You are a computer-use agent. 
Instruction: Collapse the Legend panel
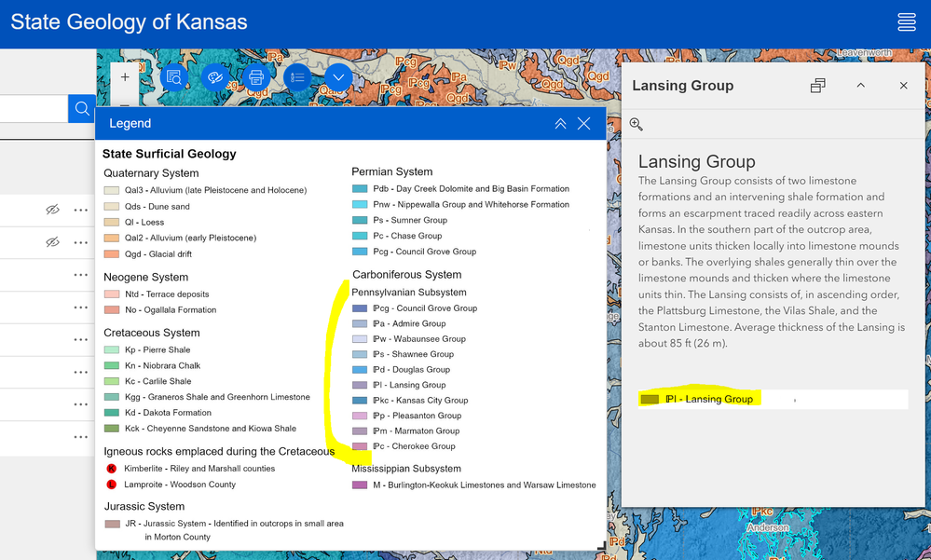tap(560, 123)
